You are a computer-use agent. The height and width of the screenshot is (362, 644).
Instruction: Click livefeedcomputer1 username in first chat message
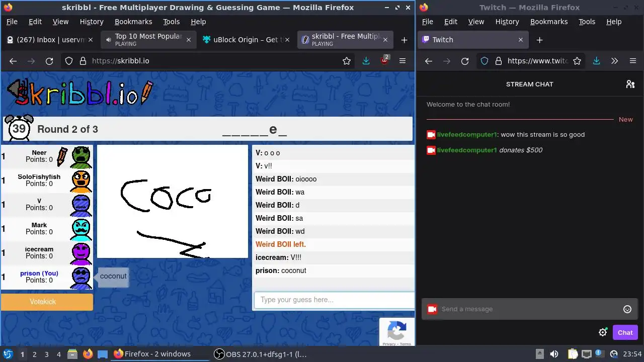pos(467,135)
